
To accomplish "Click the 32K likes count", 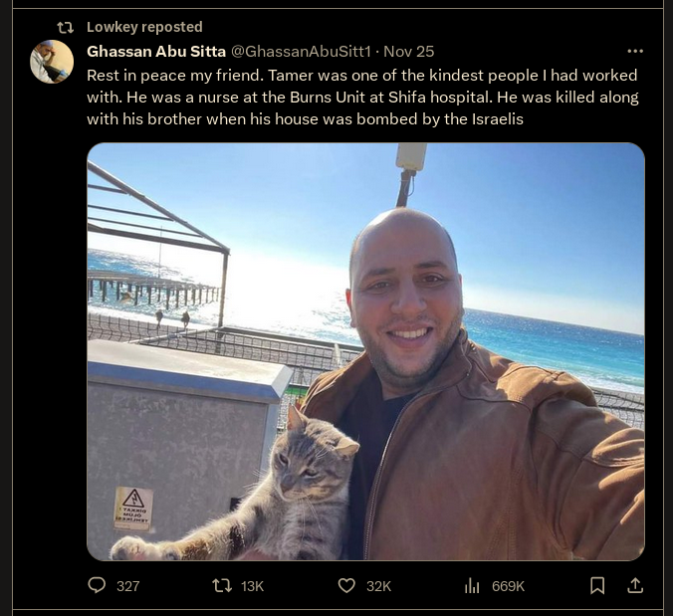I will click(378, 586).
